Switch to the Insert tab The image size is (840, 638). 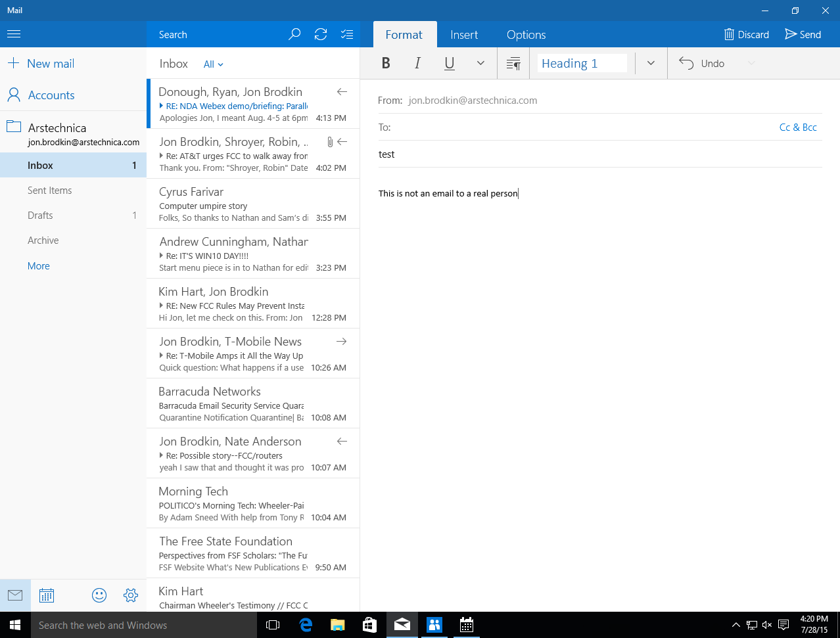click(x=464, y=34)
